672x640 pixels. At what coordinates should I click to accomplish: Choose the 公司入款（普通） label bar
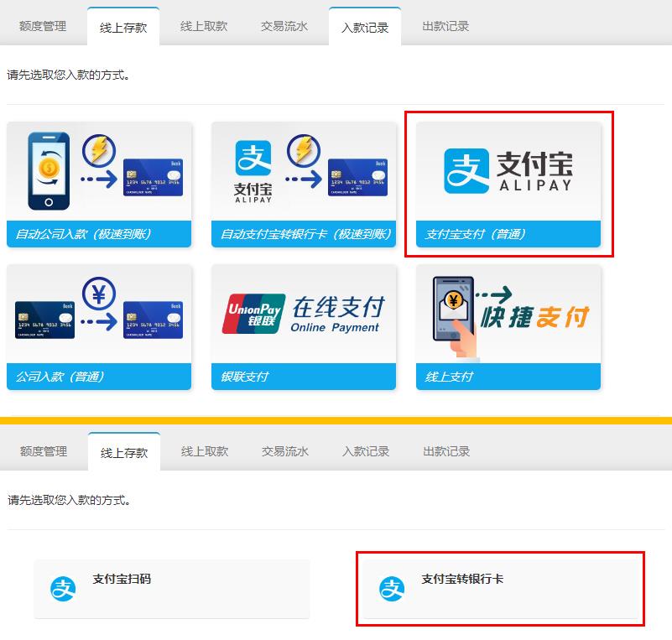point(99,377)
